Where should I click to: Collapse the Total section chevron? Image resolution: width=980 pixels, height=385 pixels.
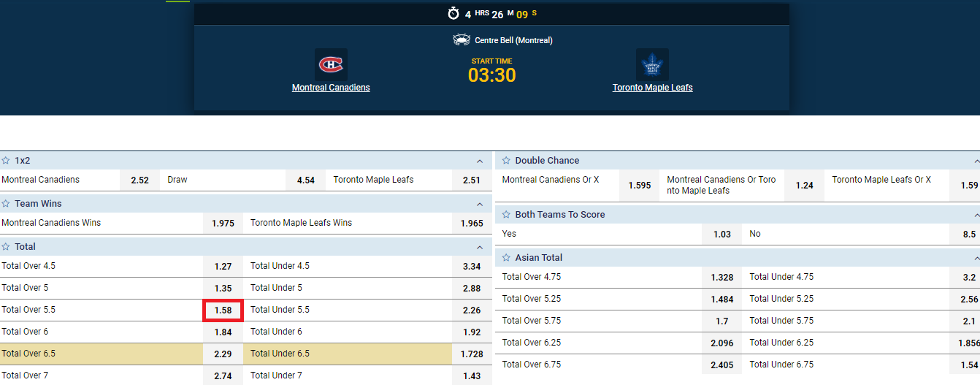(x=480, y=247)
